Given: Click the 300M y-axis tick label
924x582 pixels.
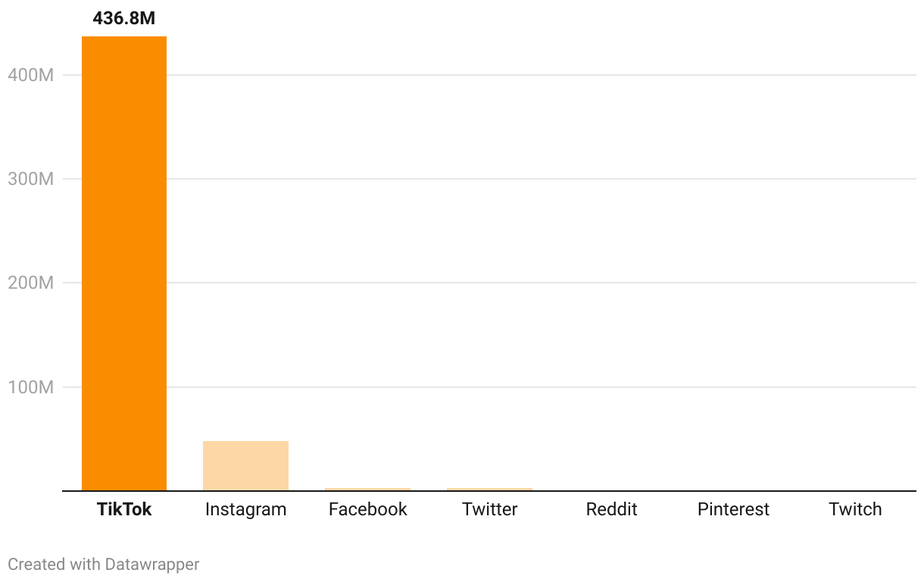Looking at the screenshot, I should [30, 180].
